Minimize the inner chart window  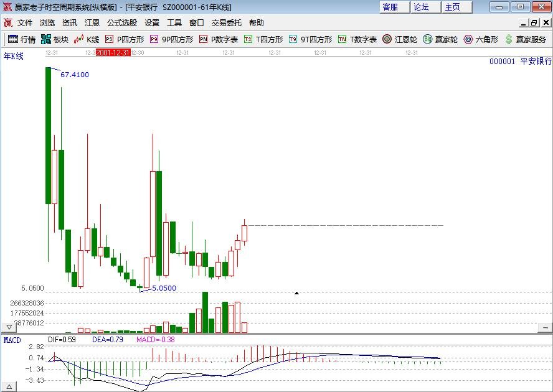524,23
